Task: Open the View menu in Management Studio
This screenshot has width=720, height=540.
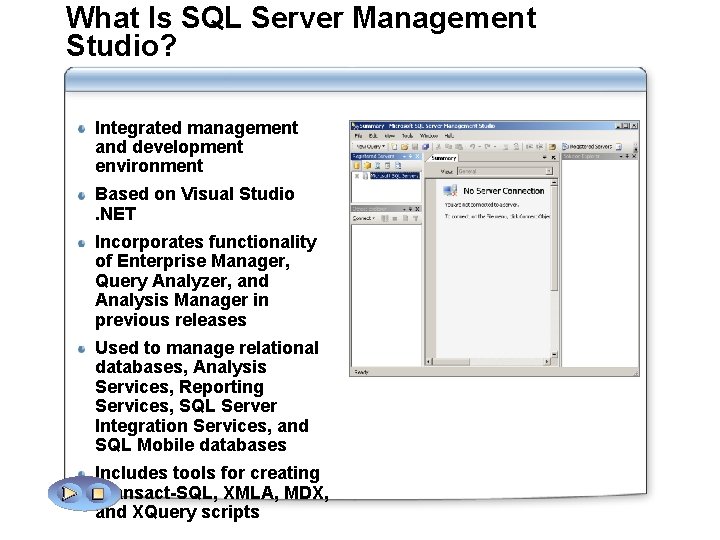Action: pos(389,136)
